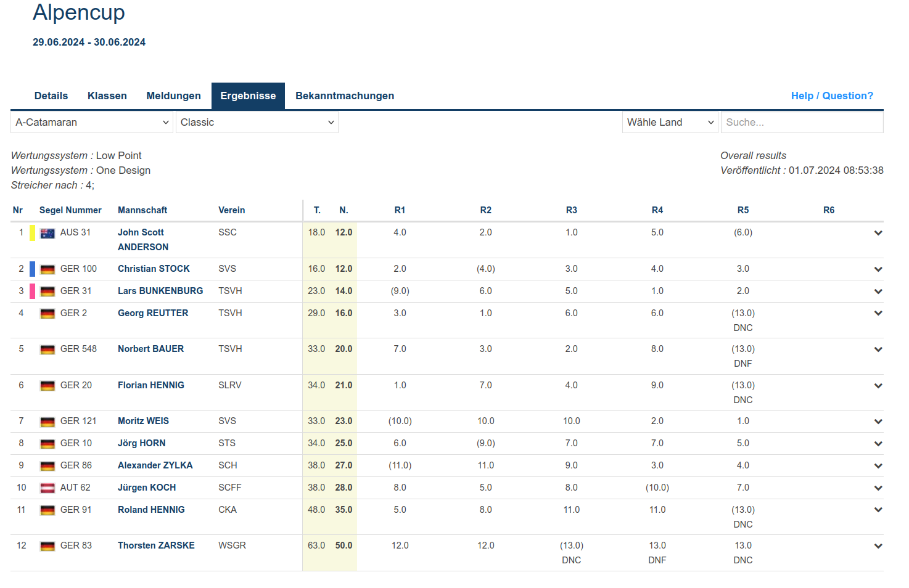Expand the Moritz WEIS result row chevron
909x588 pixels.
(x=878, y=422)
